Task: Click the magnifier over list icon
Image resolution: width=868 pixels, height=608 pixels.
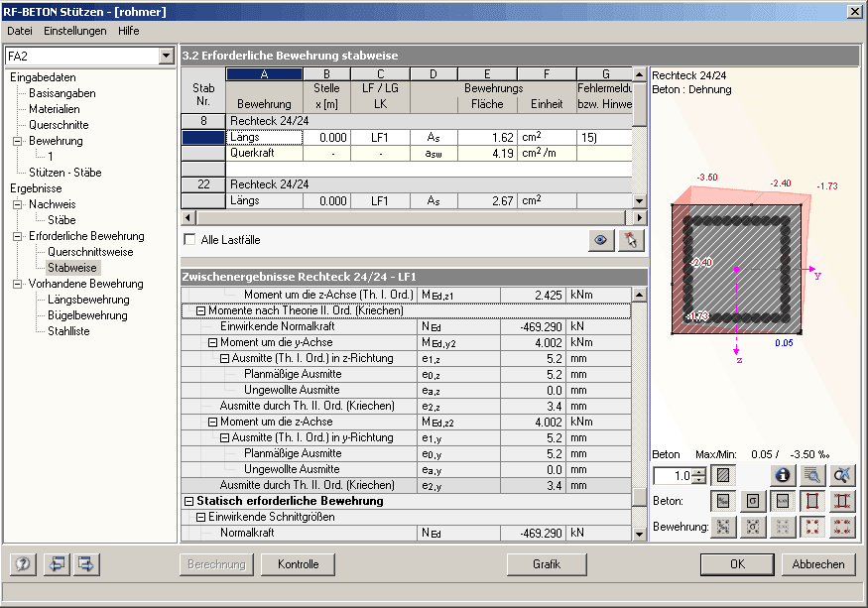Action: pos(812,475)
